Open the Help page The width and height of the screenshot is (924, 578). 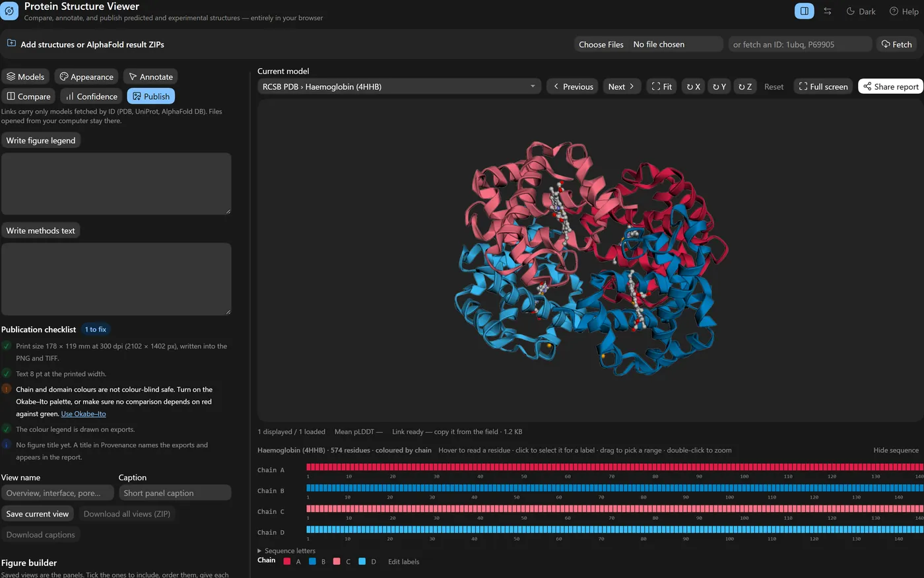click(x=904, y=11)
